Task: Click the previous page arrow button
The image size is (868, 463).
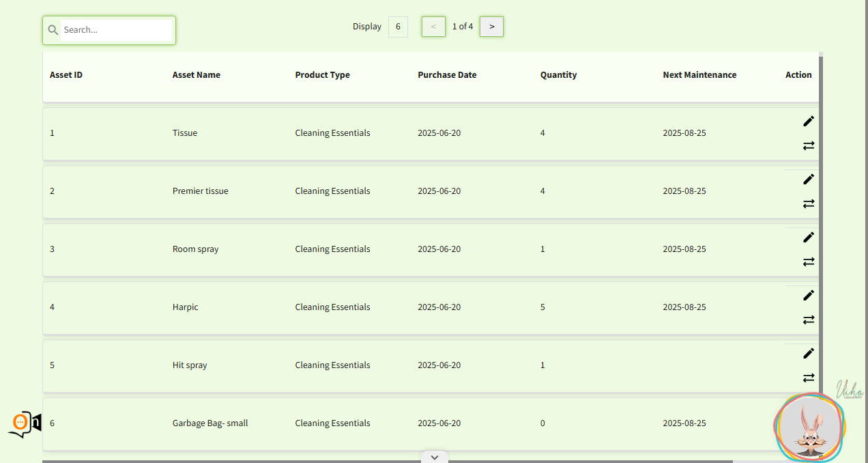Action: (x=433, y=27)
